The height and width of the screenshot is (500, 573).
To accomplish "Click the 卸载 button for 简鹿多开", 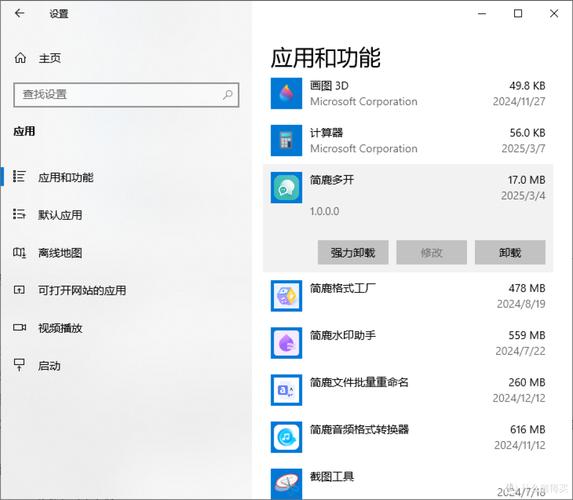I will click(x=510, y=252).
